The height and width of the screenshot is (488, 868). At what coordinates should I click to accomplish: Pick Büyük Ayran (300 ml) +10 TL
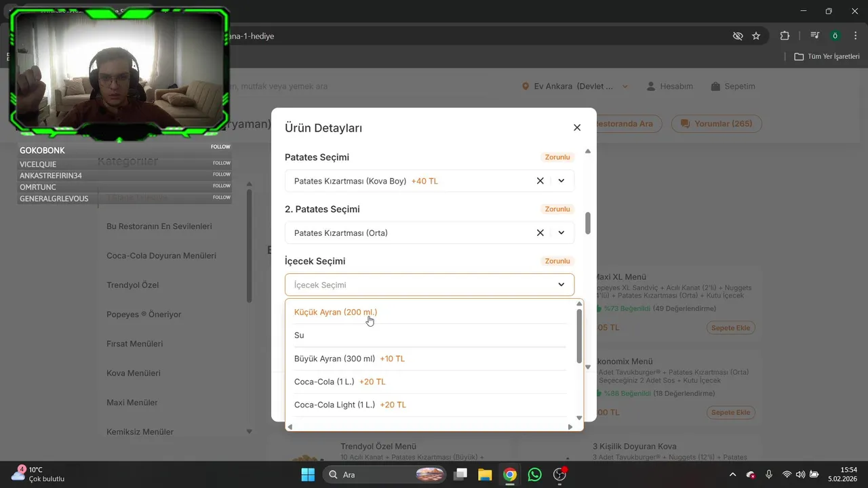[430, 359]
